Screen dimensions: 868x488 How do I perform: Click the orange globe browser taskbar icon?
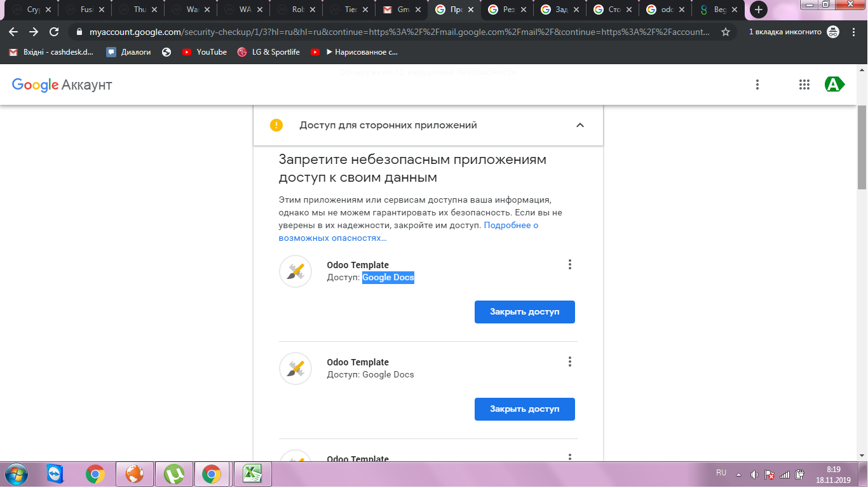pyautogui.click(x=134, y=474)
